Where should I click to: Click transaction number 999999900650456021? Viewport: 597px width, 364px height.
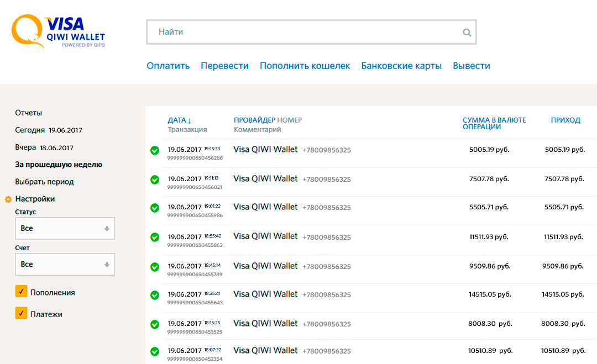pos(195,187)
